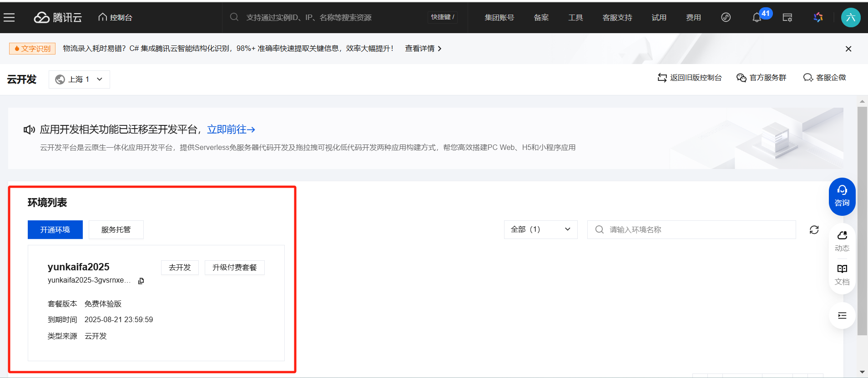Click the scrollbar up arrow
Image resolution: width=868 pixels, height=378 pixels.
coord(862,101)
